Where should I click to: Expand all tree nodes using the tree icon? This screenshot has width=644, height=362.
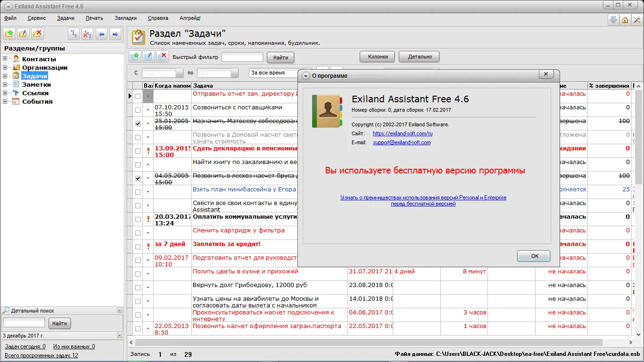click(x=74, y=34)
